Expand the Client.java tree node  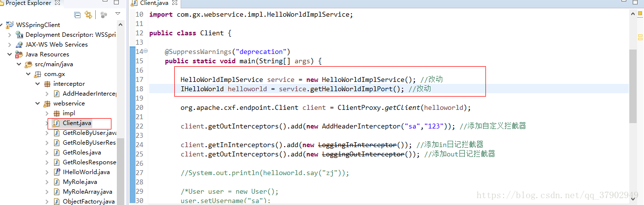pos(47,123)
